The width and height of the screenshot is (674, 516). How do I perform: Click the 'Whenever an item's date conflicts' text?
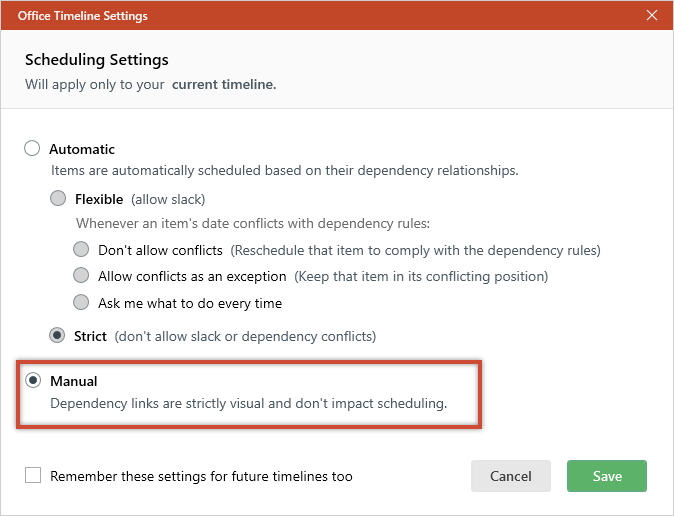pos(253,224)
